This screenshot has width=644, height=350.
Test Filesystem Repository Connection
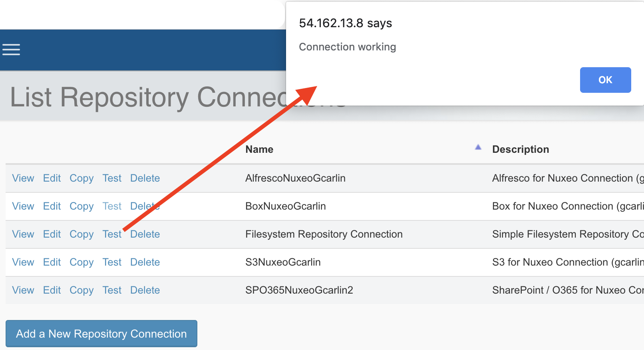pos(112,234)
